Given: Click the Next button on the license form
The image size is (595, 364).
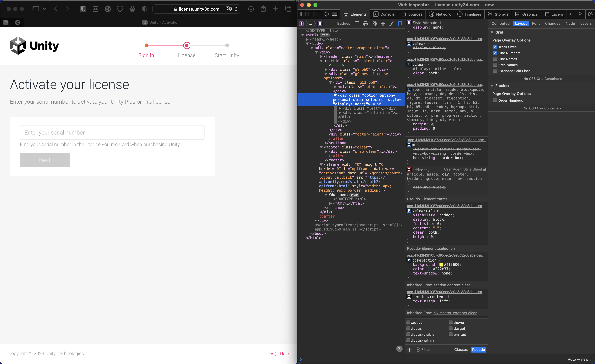Looking at the screenshot, I should (x=45, y=160).
